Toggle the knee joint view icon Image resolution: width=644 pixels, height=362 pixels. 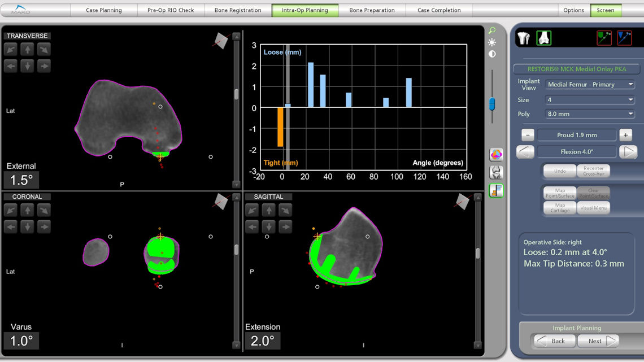click(496, 172)
